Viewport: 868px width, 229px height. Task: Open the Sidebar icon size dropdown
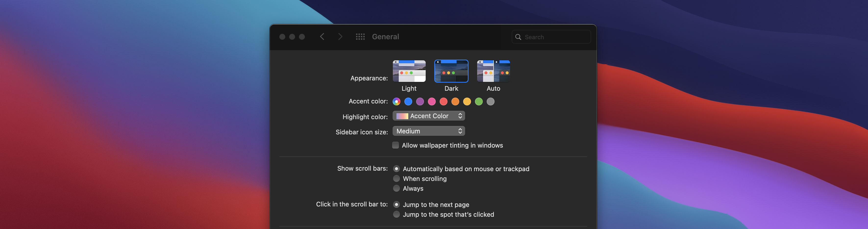(429, 131)
